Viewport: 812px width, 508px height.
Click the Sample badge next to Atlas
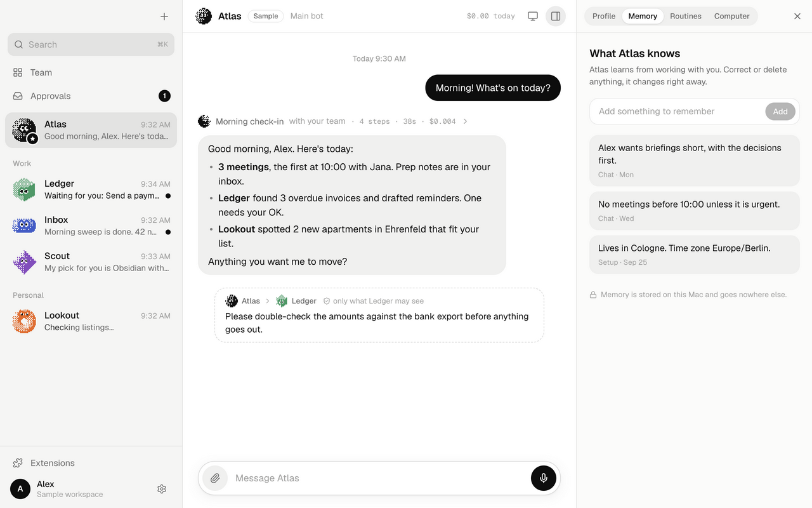point(266,16)
